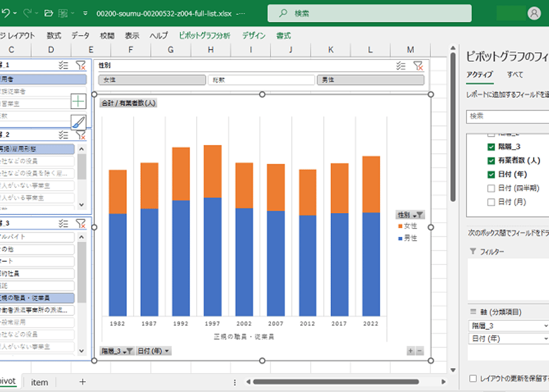Screen dimensions: 549x392
Task: Click the 合計 / 有業者数(人) value field button
Action: point(128,103)
